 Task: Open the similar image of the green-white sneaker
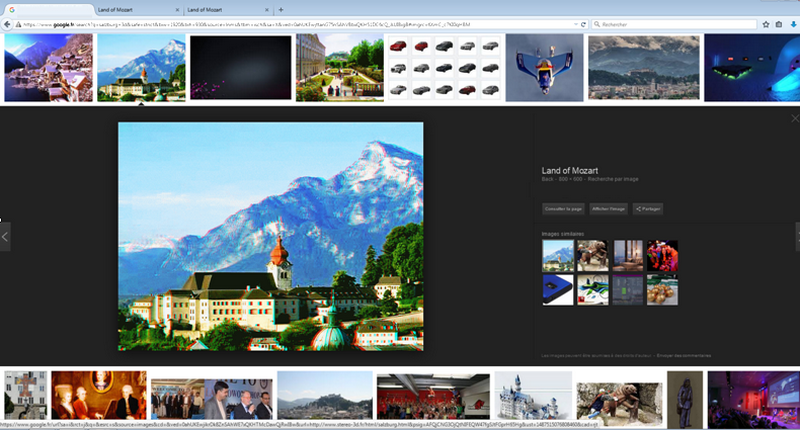(x=592, y=290)
